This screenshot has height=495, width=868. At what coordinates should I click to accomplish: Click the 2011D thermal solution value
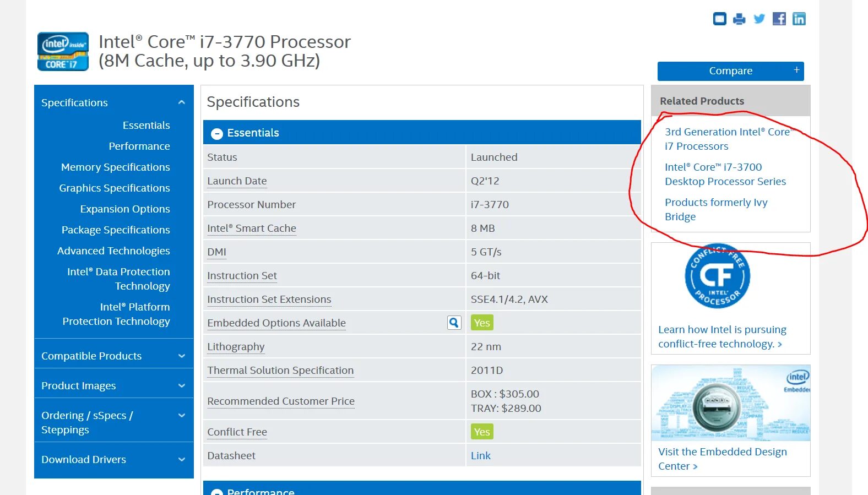(x=486, y=371)
